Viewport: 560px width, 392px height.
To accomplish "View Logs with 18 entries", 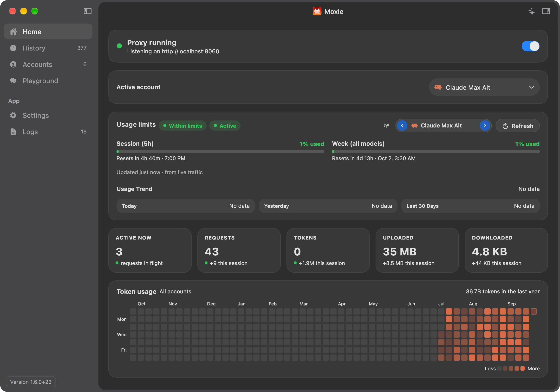I will point(48,132).
